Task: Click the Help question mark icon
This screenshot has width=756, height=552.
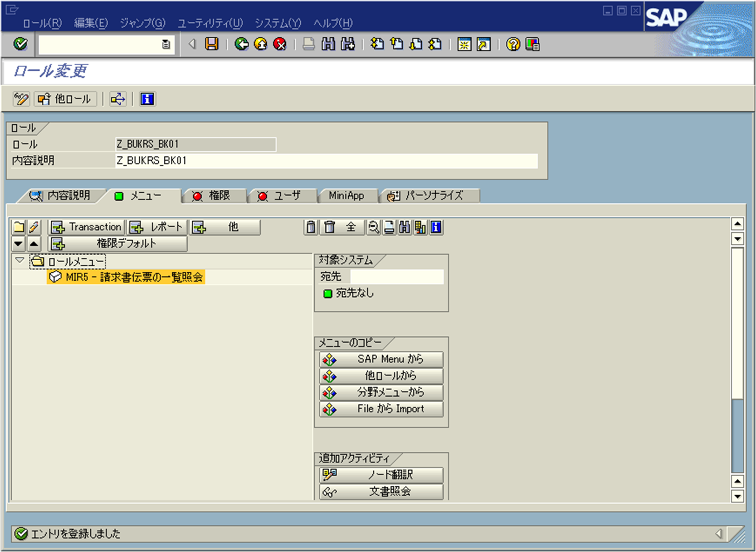Action: [512, 45]
